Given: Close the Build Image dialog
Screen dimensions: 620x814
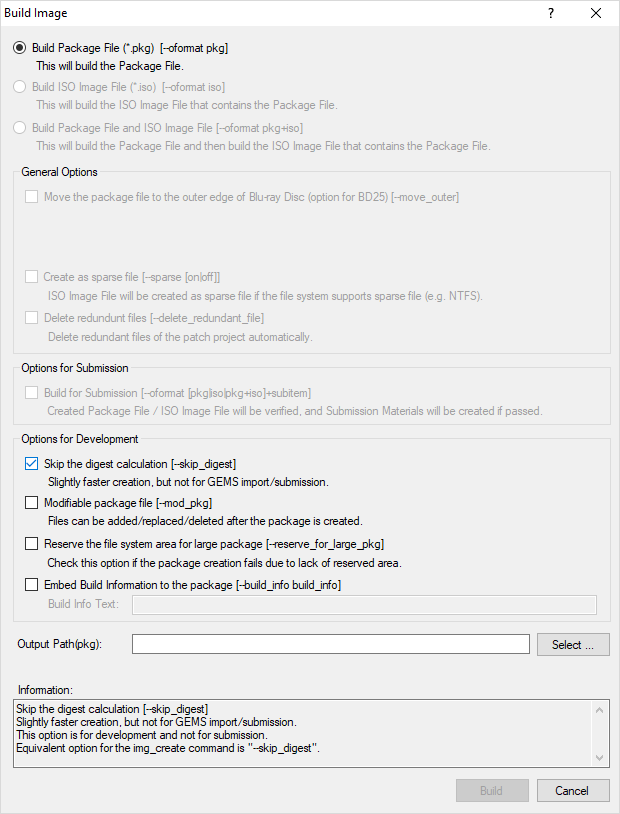Looking at the screenshot, I should click(596, 13).
